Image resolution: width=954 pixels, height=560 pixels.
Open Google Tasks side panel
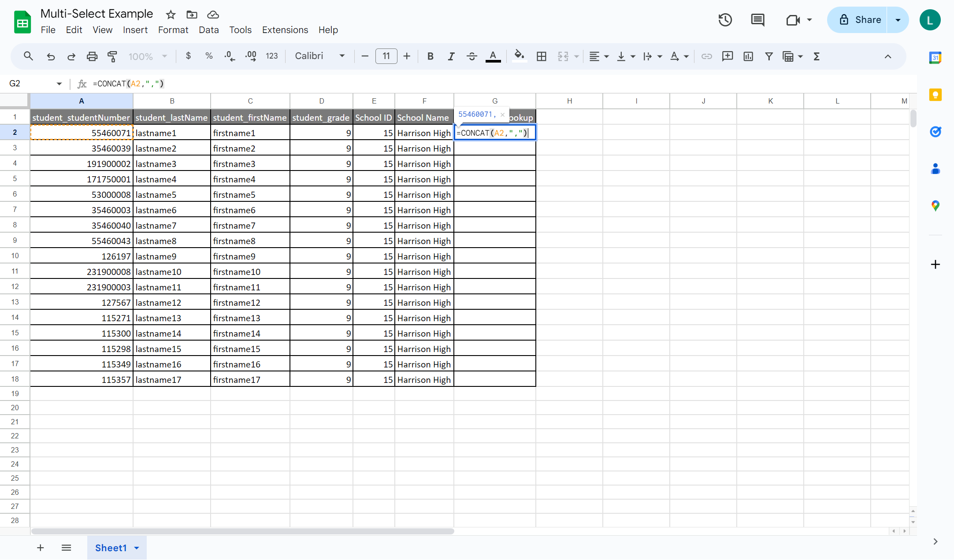pos(935,132)
